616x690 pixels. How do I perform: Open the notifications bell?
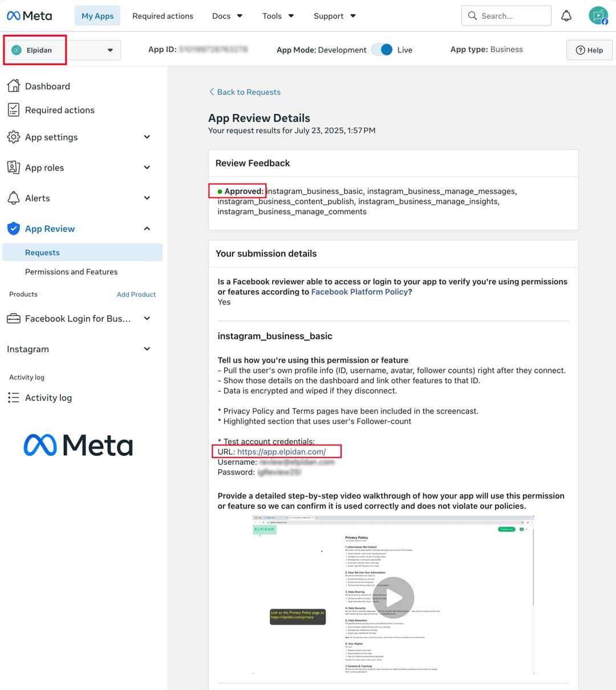(566, 16)
